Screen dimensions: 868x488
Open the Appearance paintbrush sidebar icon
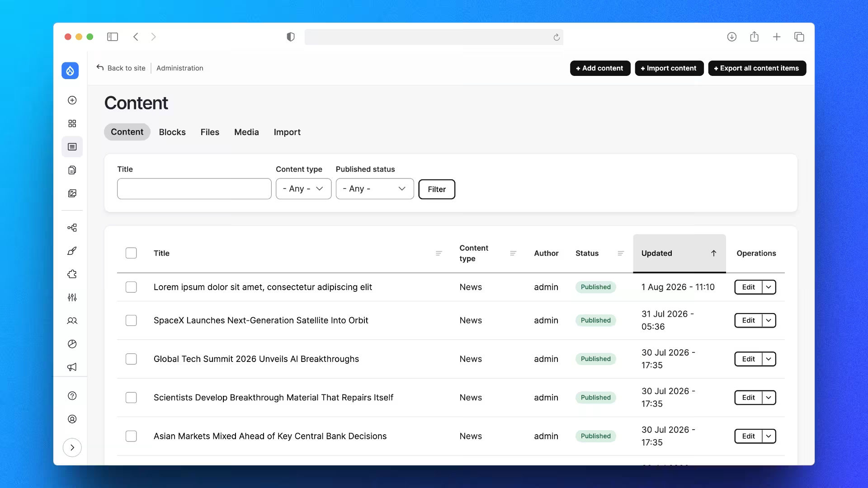point(72,251)
